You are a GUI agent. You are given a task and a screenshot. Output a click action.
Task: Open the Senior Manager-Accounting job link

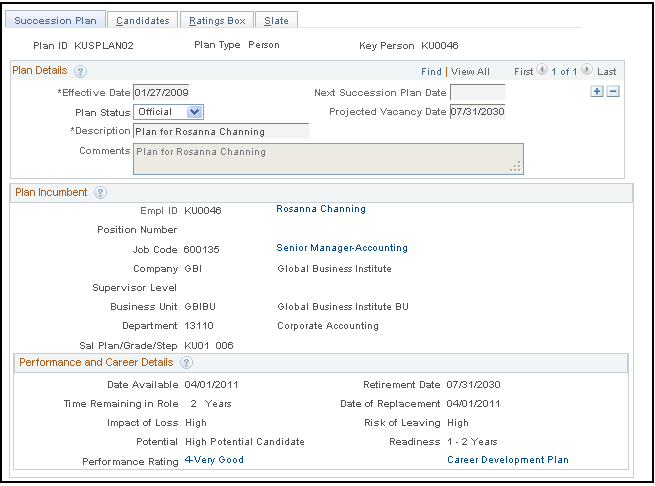click(x=342, y=248)
